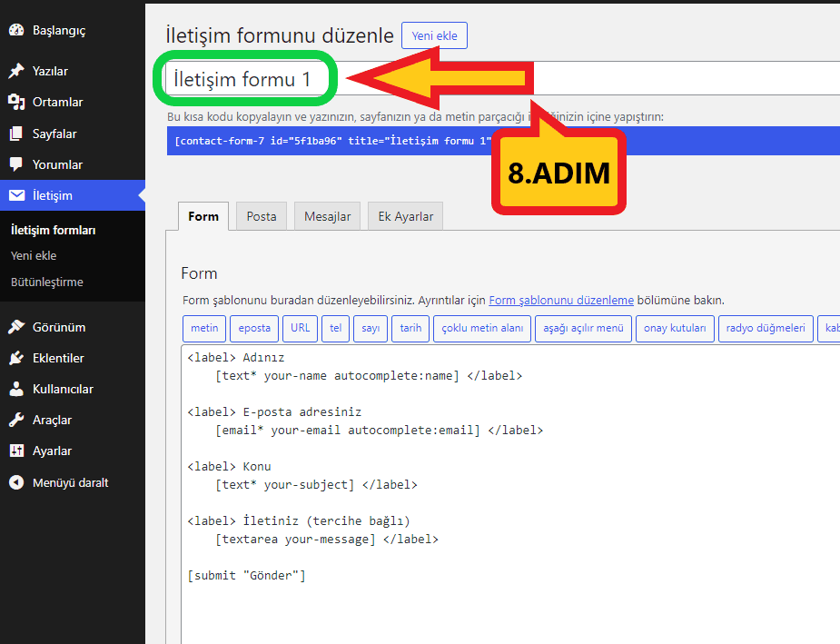Open Sayfalar using its pages icon

click(x=16, y=134)
